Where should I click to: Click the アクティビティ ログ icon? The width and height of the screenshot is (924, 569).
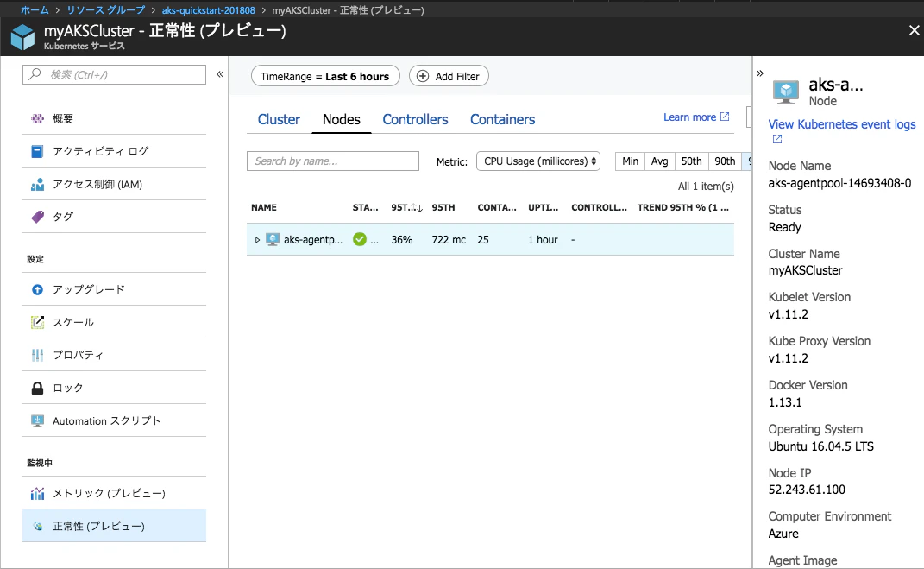[37, 152]
